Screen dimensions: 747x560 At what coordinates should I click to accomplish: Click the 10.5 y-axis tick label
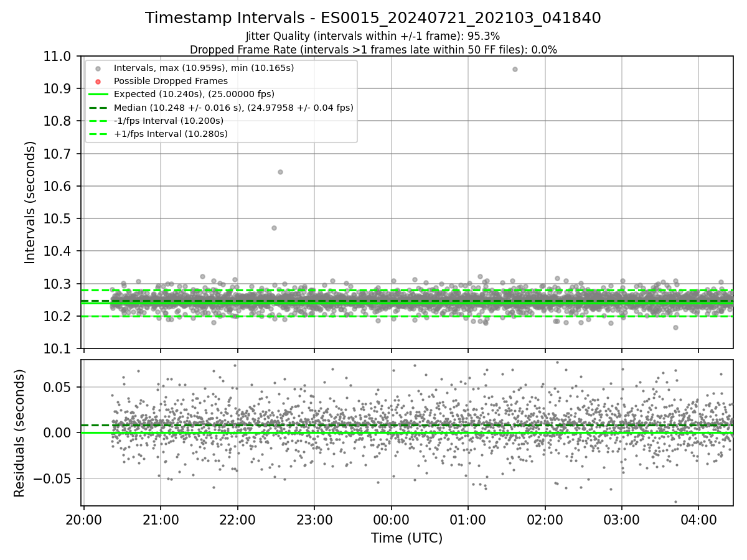[x=58, y=218]
